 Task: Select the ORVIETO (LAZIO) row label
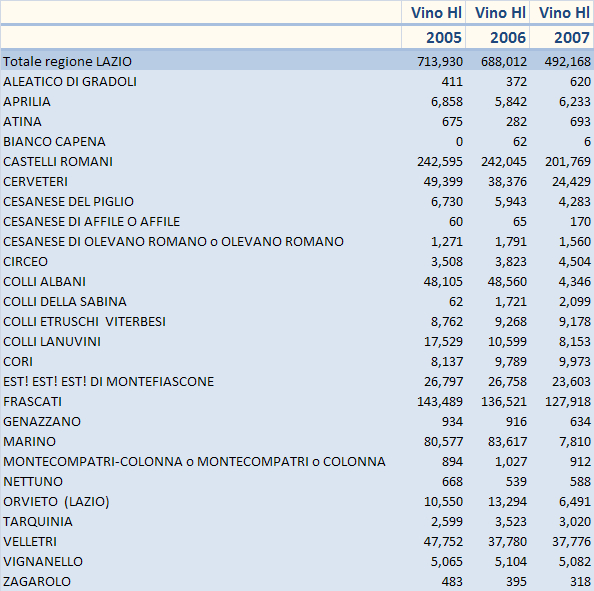[x=56, y=502]
